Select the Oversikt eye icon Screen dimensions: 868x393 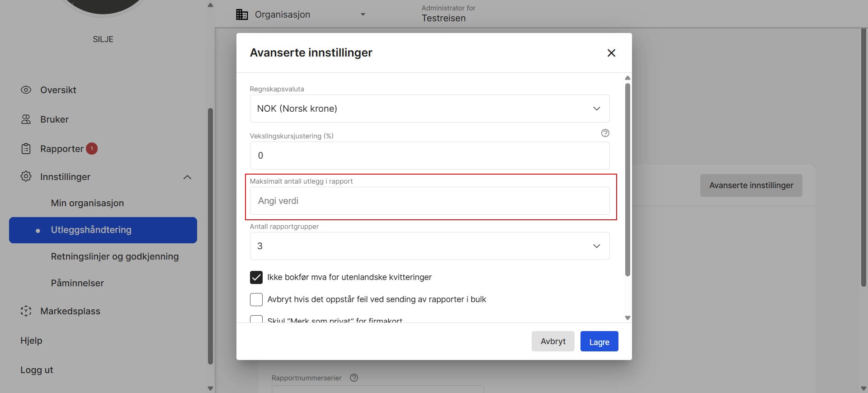[26, 90]
